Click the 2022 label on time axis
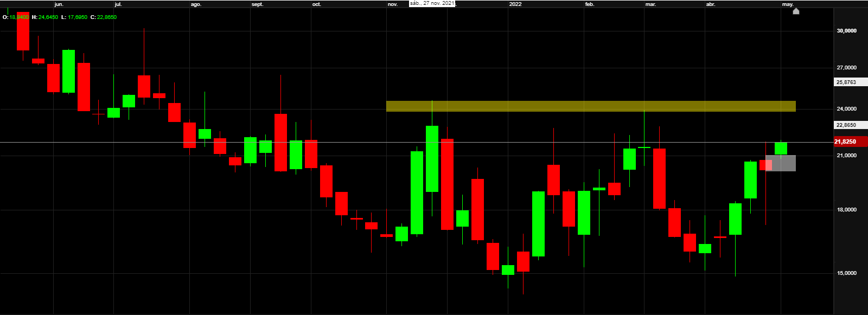 click(515, 4)
